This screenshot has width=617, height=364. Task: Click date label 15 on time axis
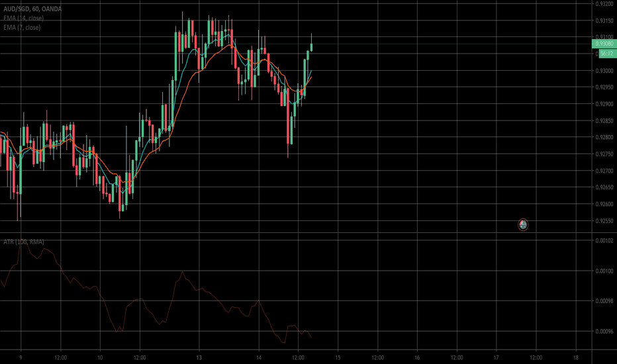(338, 355)
